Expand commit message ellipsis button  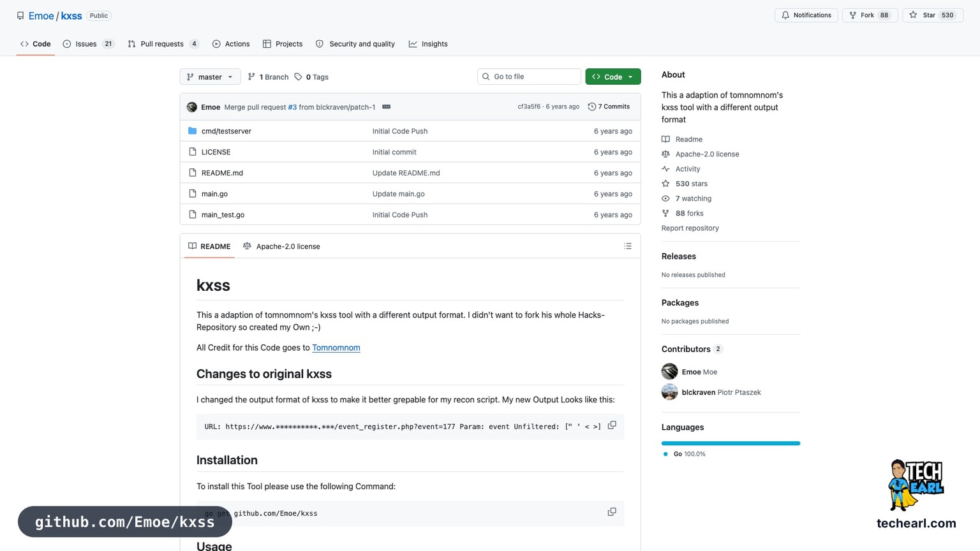click(386, 107)
